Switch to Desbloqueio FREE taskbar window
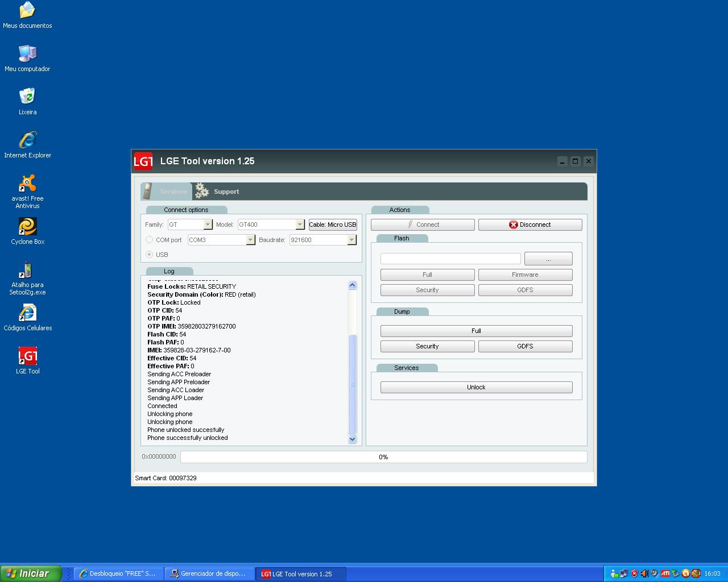 (x=118, y=573)
